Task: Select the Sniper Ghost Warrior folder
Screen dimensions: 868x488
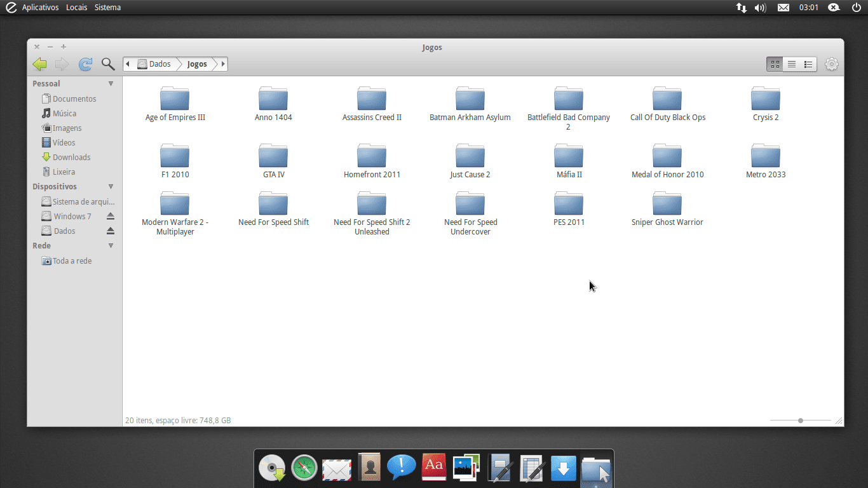Action: point(667,209)
